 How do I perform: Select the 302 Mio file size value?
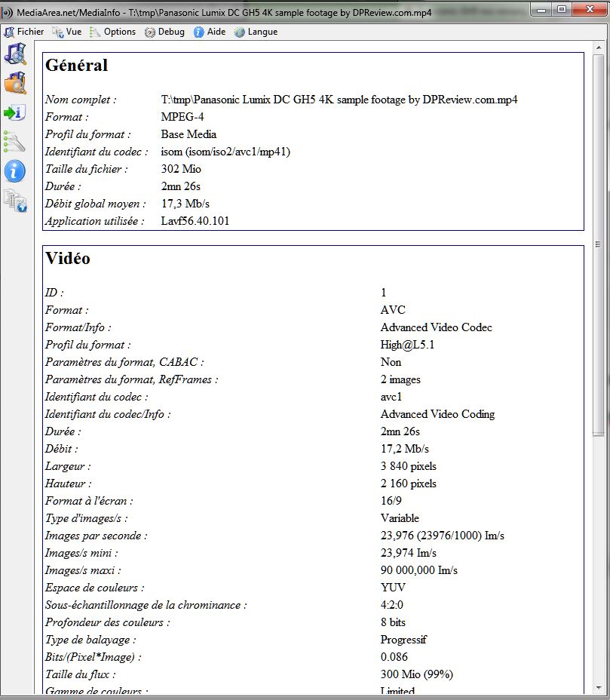pos(181,169)
